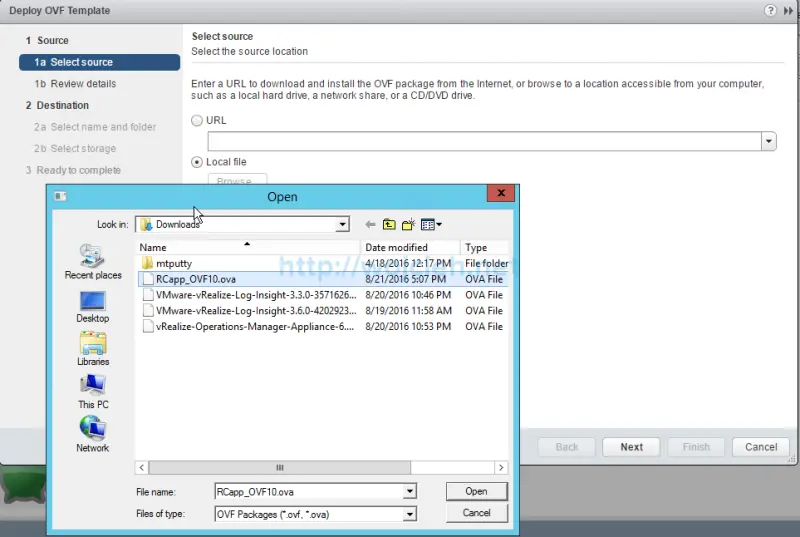Select the Libraries icon

(x=93, y=345)
